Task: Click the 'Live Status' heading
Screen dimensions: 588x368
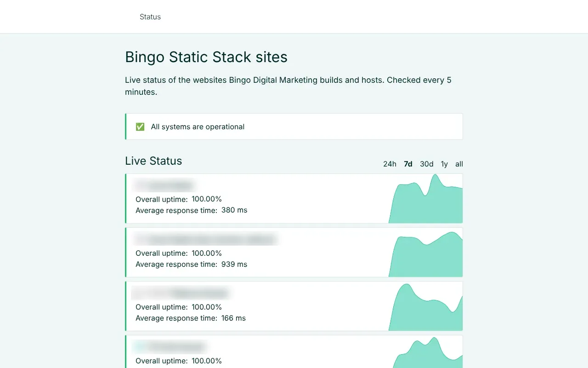Action: tap(153, 161)
